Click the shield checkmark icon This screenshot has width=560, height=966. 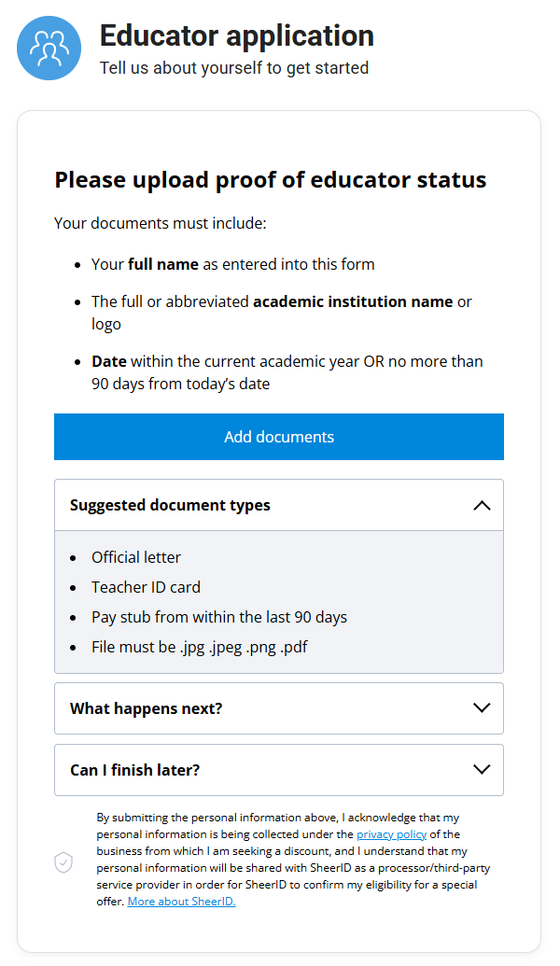point(63,862)
